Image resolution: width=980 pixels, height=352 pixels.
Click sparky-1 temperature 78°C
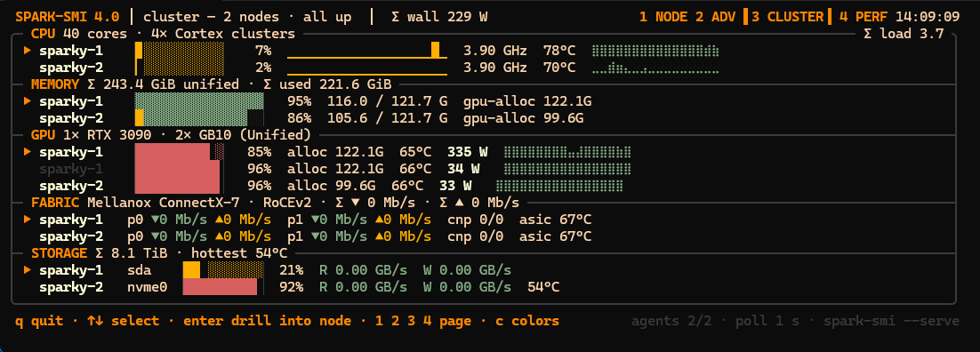559,51
